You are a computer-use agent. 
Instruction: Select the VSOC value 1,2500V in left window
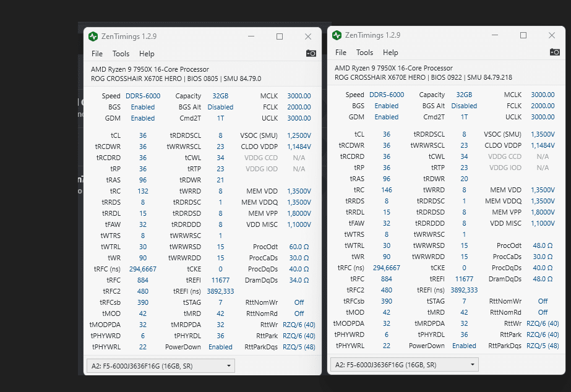pyautogui.click(x=299, y=135)
